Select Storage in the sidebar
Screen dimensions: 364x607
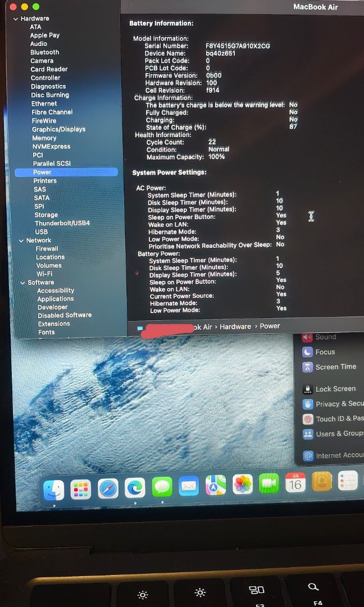[x=46, y=215]
